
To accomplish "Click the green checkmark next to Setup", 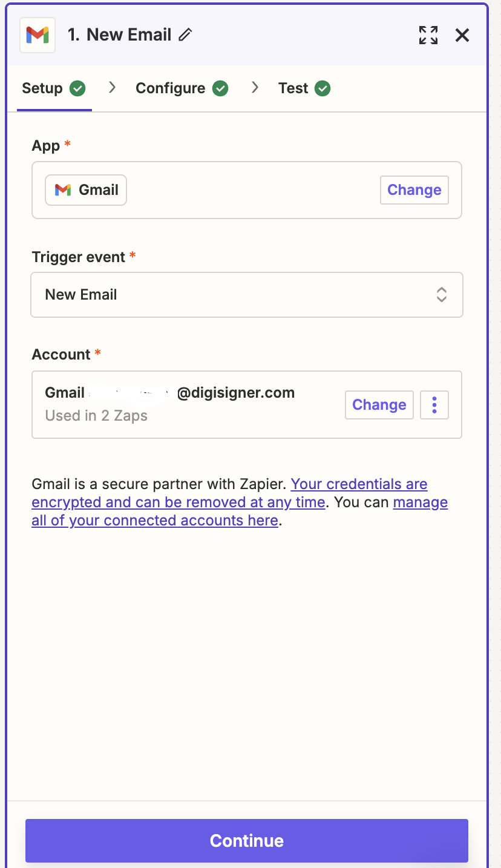I will click(77, 88).
